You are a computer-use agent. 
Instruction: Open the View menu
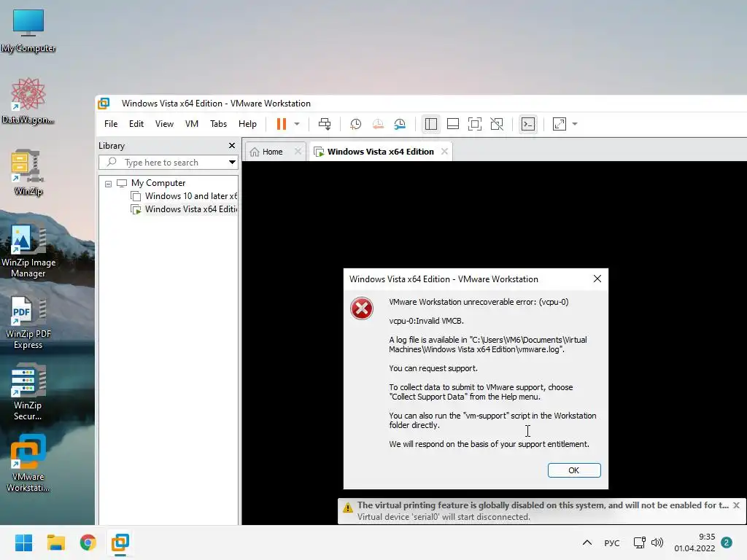click(x=164, y=124)
